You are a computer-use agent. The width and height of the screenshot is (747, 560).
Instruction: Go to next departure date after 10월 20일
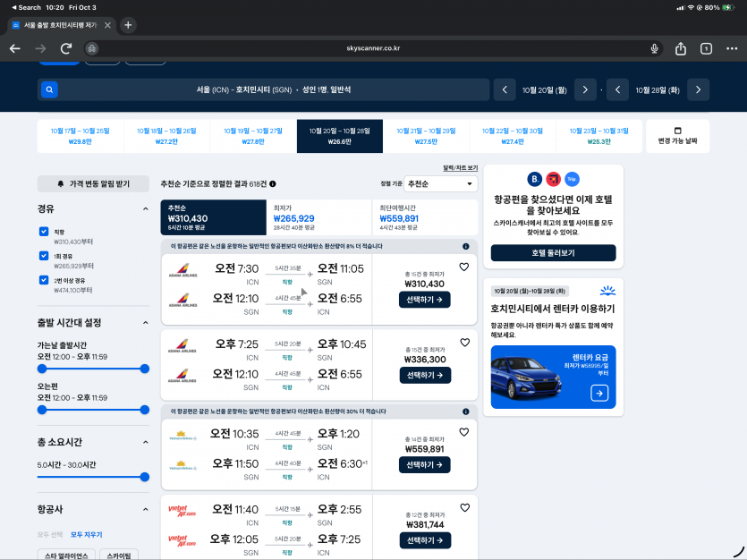584,89
